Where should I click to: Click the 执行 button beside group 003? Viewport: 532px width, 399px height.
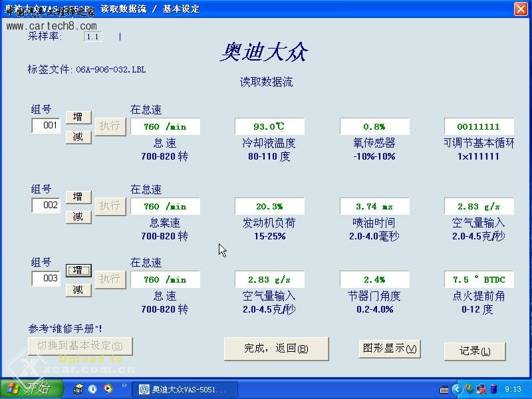[110, 279]
